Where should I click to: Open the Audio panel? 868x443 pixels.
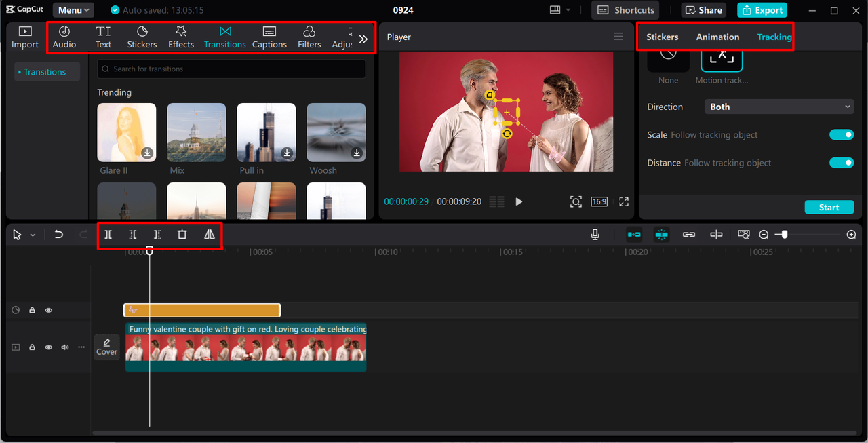(x=64, y=37)
